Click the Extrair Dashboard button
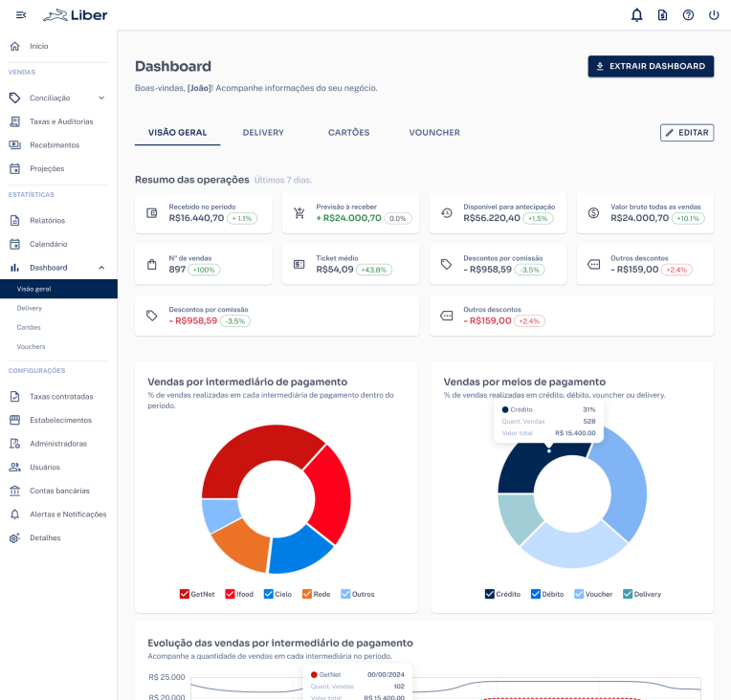 point(651,66)
